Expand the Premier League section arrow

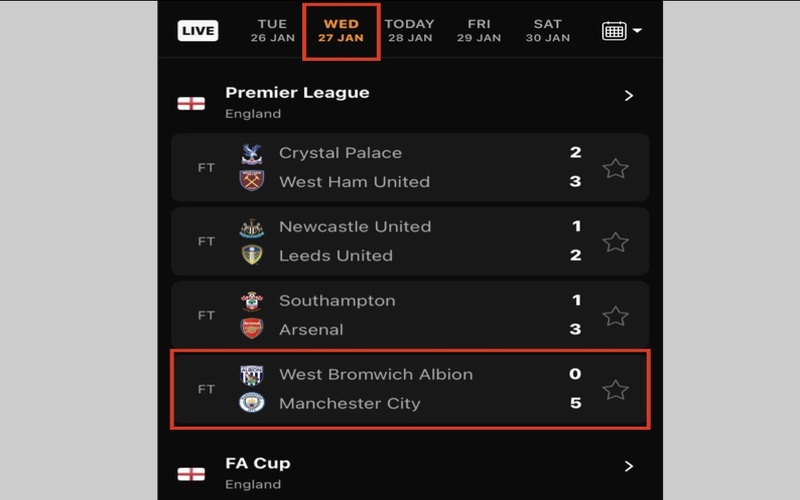(629, 96)
